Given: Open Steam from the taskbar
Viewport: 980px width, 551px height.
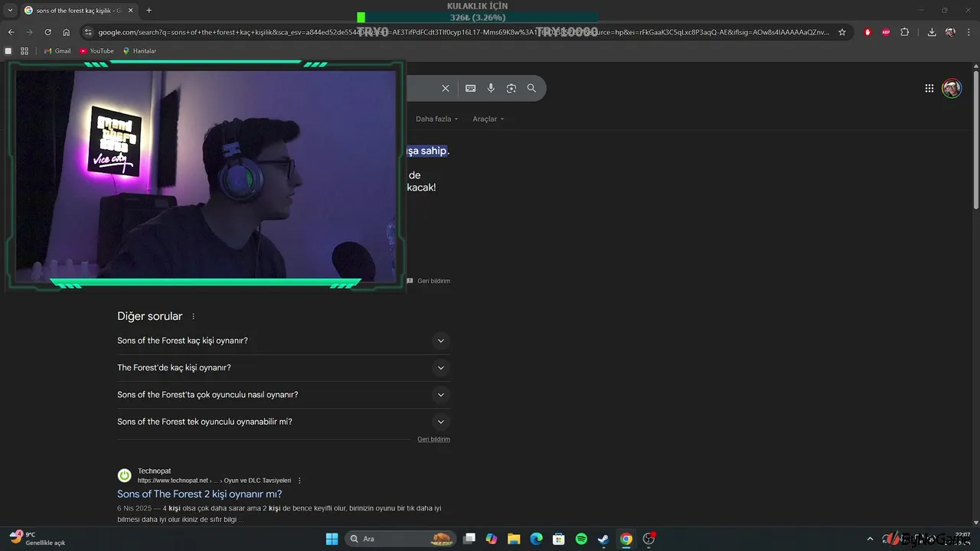Looking at the screenshot, I should coord(603,539).
